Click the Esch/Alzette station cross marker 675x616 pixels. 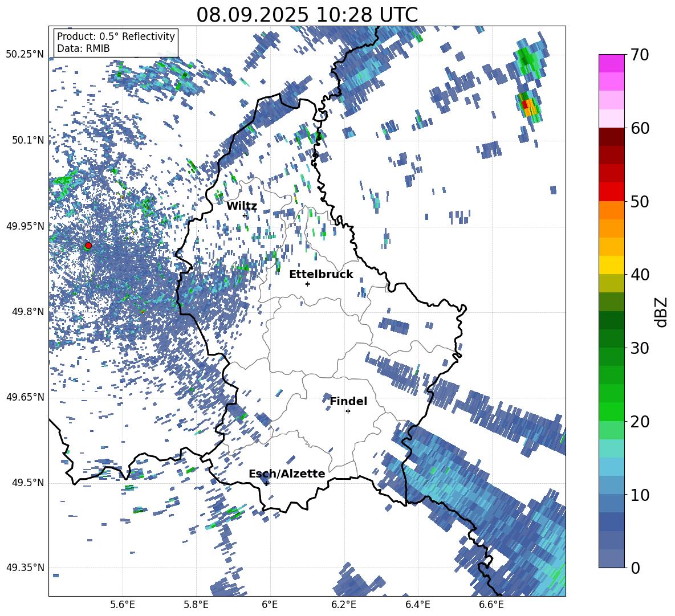coord(267,483)
